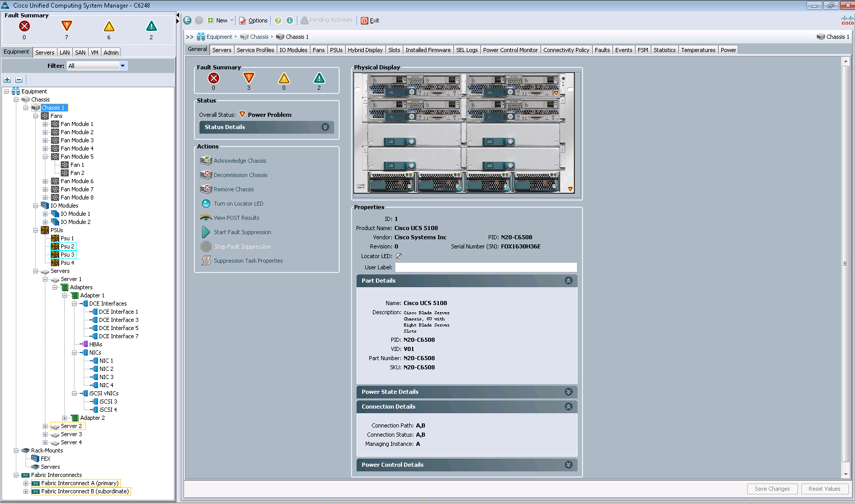Open the Power Control Monitor tab
The height and width of the screenshot is (504, 855).
pos(510,50)
